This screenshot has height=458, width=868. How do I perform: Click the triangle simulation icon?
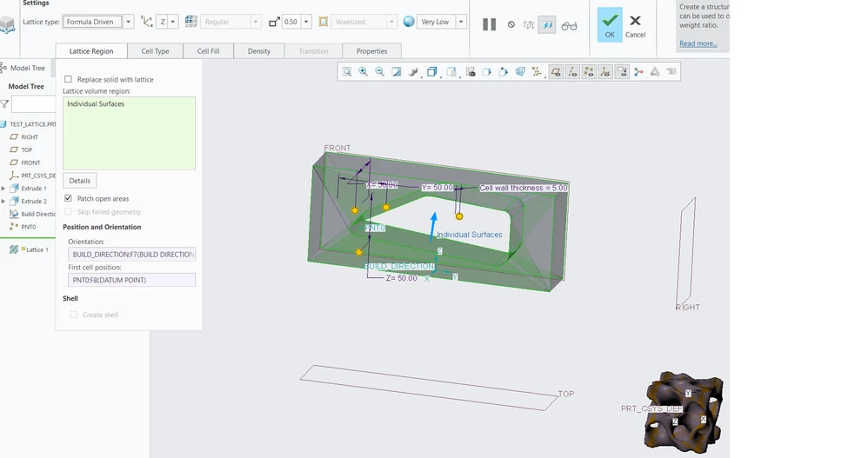point(655,72)
